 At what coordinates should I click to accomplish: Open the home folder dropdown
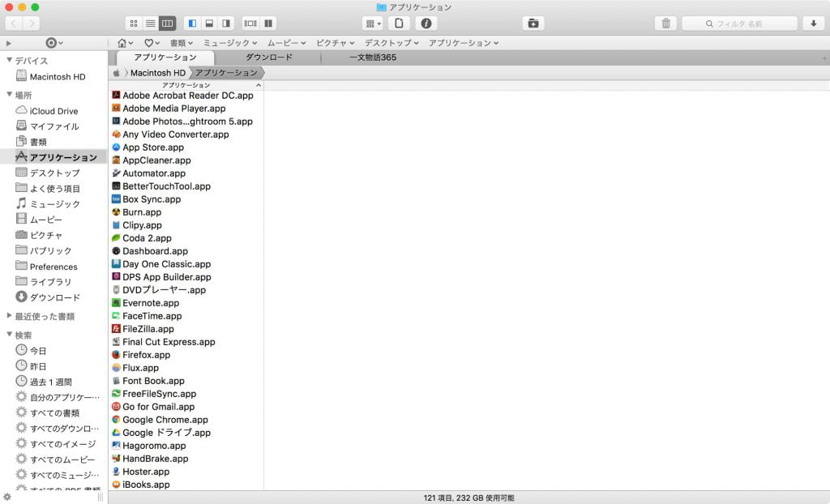[125, 43]
